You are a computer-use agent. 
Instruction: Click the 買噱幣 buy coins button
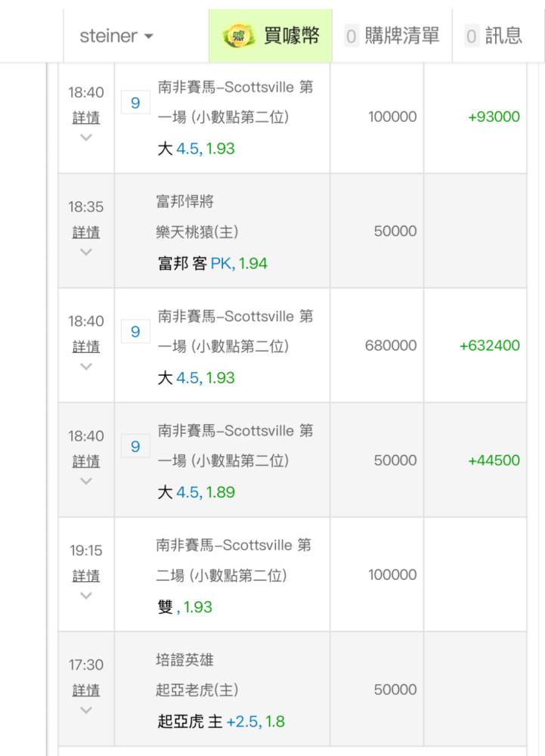tap(290, 36)
